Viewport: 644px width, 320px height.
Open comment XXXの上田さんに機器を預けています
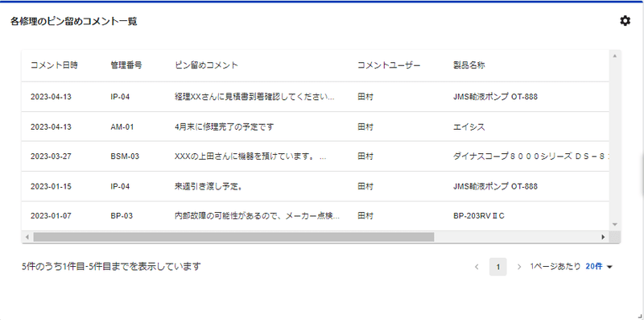(x=250, y=156)
